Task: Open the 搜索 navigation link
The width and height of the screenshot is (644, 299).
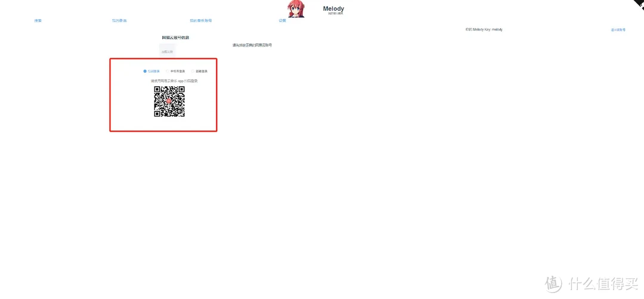Action: (x=38, y=20)
